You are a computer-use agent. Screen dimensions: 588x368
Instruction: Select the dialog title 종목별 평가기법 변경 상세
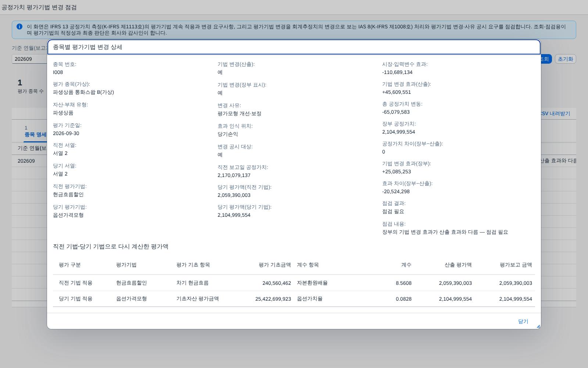tap(87, 47)
